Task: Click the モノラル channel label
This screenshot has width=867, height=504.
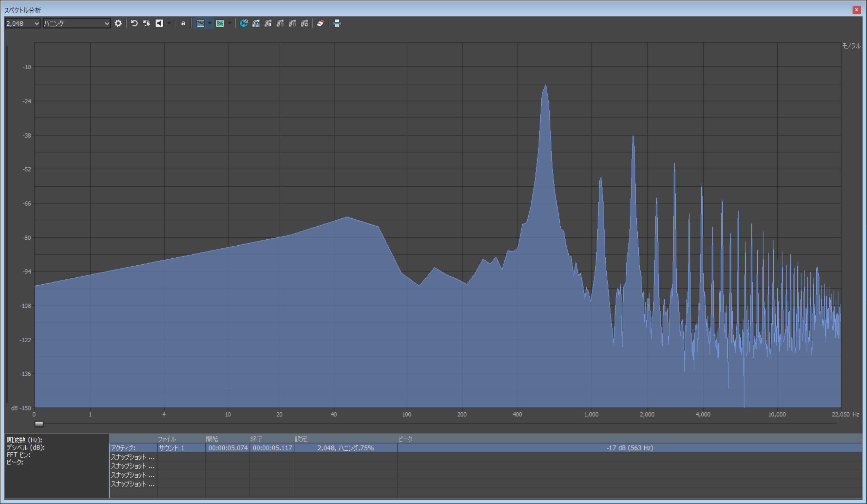Action: coord(851,46)
